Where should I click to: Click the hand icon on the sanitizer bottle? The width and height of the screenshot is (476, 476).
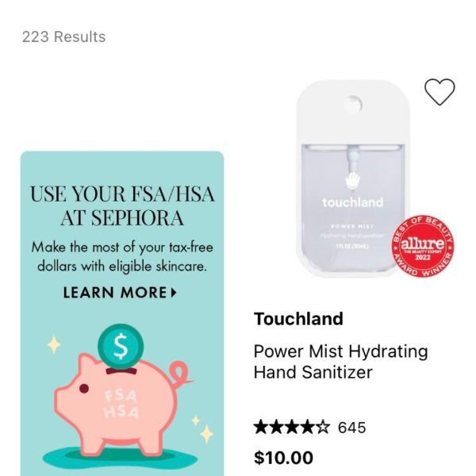(352, 180)
